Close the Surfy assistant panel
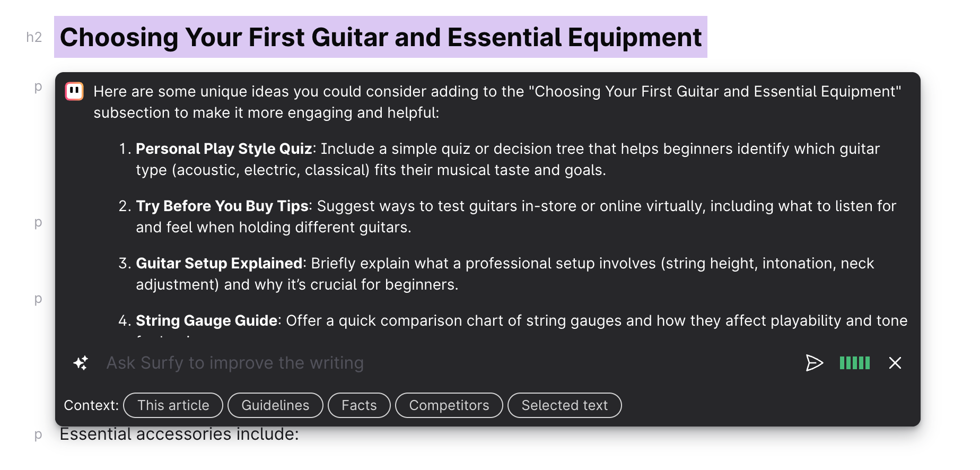The width and height of the screenshot is (980, 470). pyautogui.click(x=895, y=363)
